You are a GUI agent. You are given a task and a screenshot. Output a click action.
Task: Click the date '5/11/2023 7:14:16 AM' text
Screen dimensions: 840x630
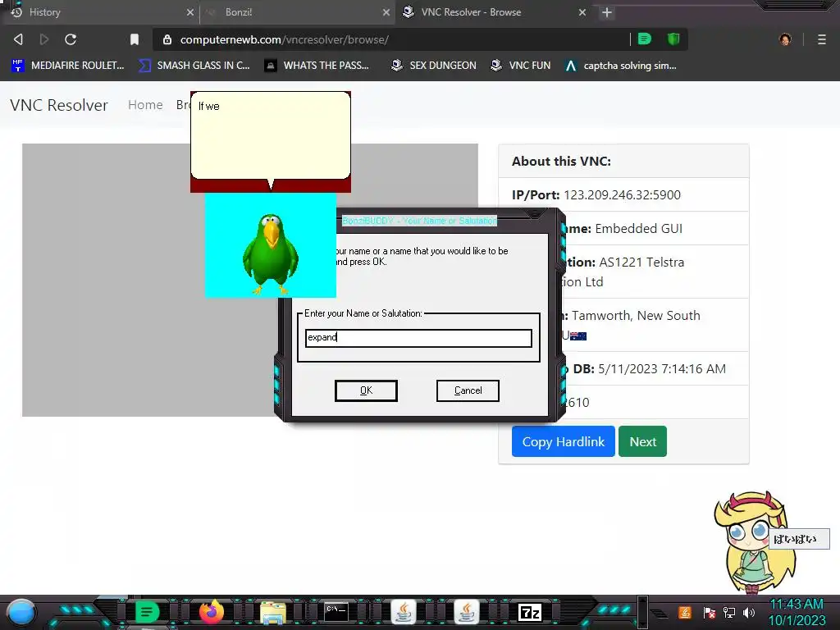tap(662, 368)
